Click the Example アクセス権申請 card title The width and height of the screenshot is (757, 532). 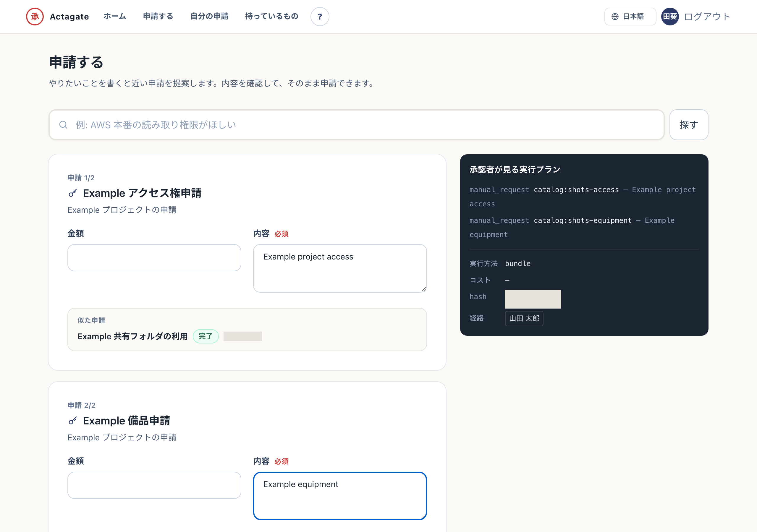[x=142, y=193]
